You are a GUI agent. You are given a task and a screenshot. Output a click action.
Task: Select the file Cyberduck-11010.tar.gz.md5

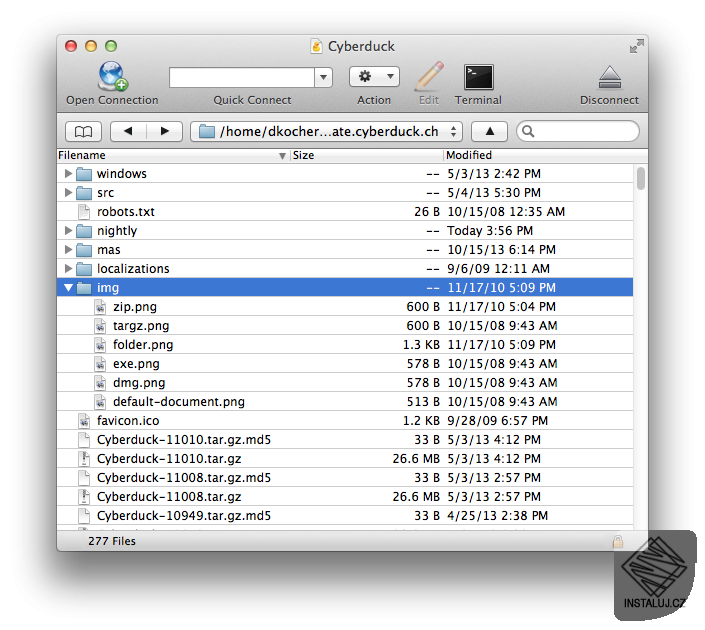click(x=184, y=440)
